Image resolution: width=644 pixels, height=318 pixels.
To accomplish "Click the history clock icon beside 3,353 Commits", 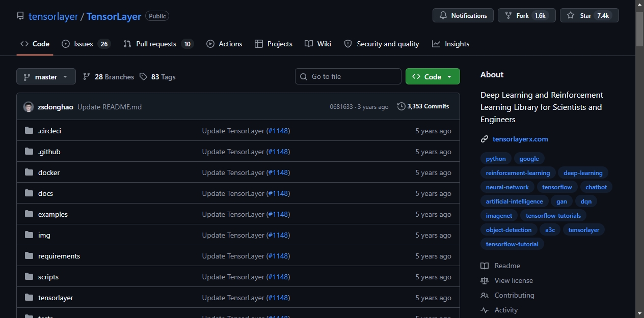I will (x=401, y=106).
